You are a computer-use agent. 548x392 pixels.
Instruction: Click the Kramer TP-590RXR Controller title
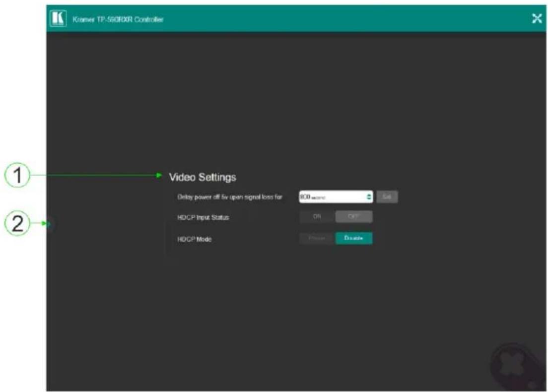pos(118,19)
